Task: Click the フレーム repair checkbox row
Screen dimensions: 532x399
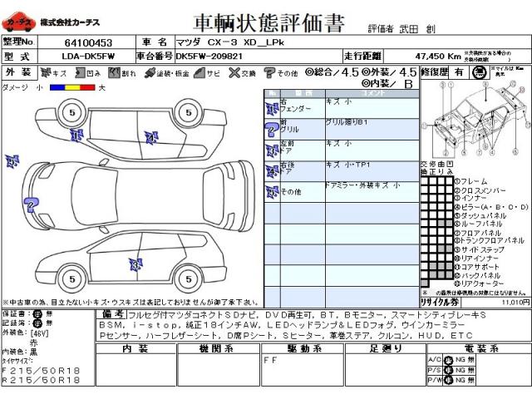Action: coord(478,180)
